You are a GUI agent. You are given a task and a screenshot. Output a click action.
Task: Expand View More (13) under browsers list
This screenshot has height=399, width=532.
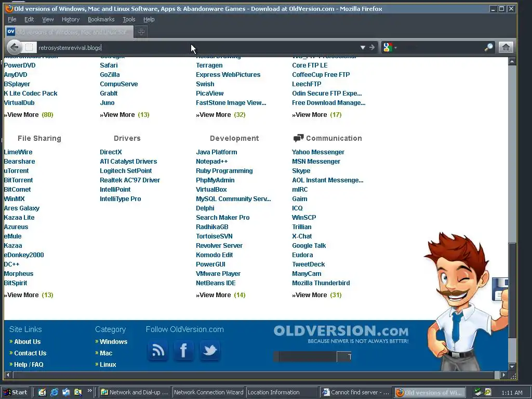(x=125, y=115)
